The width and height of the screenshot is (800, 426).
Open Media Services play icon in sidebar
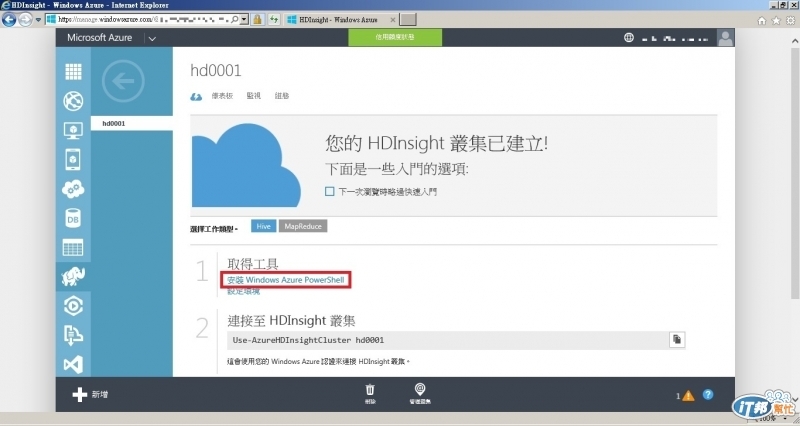click(73, 306)
